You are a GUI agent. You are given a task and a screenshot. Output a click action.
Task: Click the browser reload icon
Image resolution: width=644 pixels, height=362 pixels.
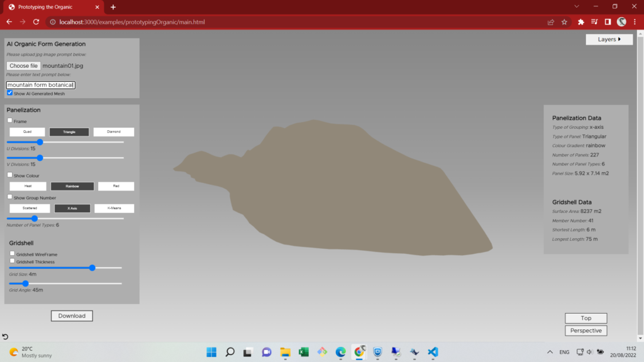(36, 22)
